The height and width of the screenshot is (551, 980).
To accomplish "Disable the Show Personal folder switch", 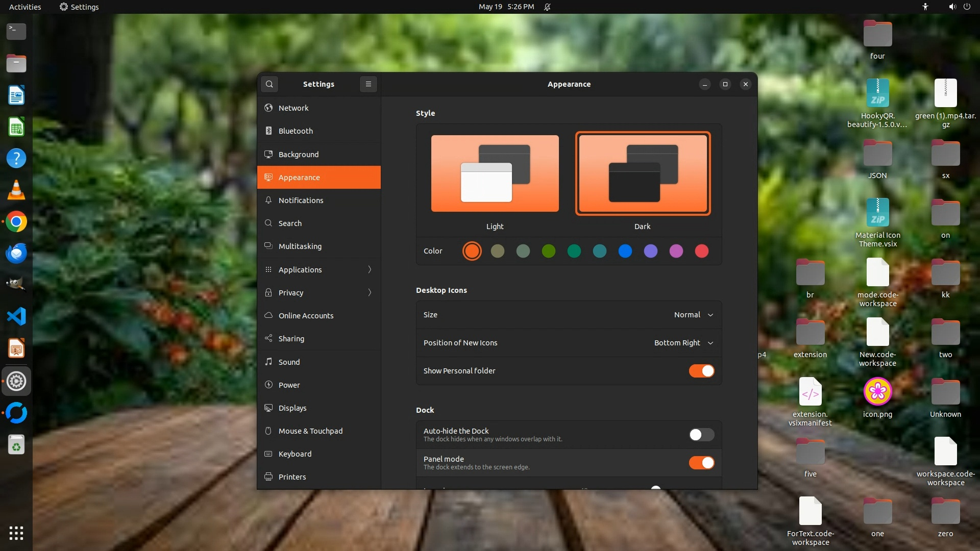I will pos(701,371).
